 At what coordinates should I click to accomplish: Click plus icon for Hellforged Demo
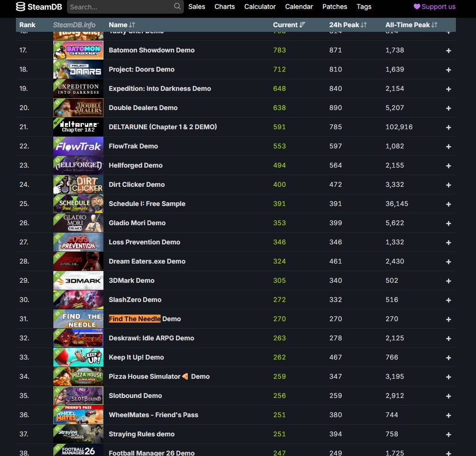[x=448, y=166]
